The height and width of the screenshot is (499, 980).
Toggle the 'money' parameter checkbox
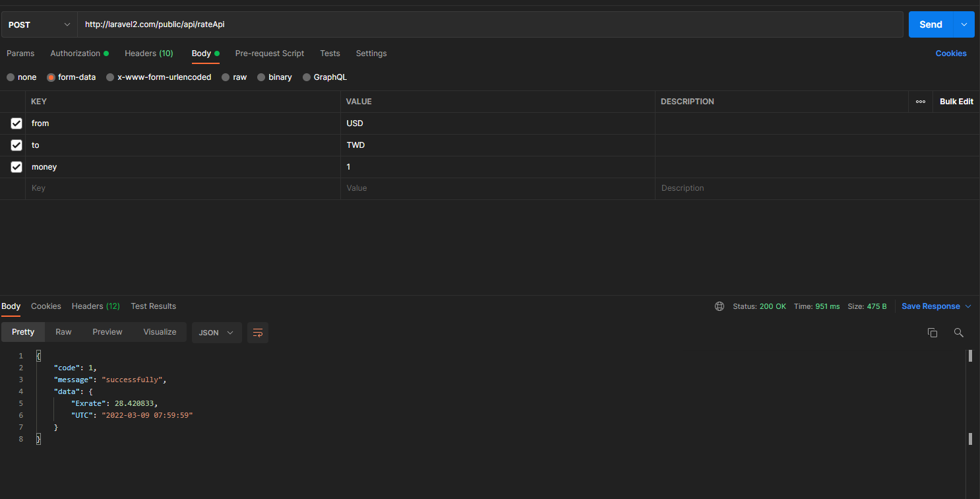tap(16, 167)
